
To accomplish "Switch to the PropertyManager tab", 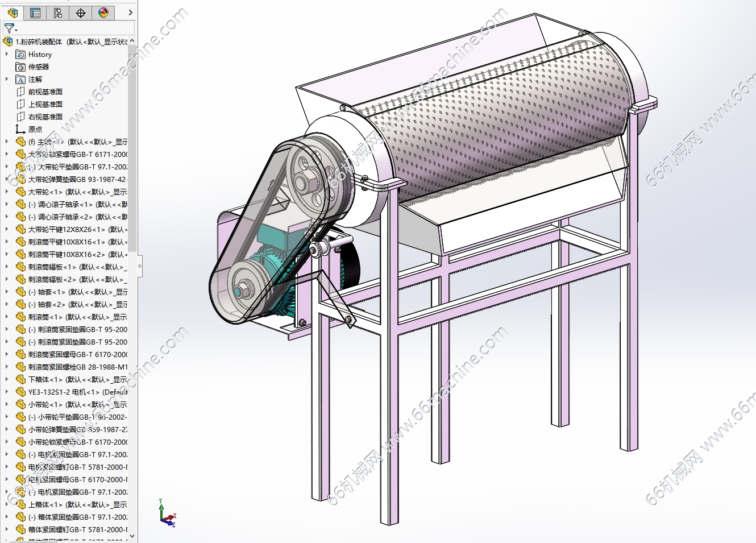I will 35,13.
